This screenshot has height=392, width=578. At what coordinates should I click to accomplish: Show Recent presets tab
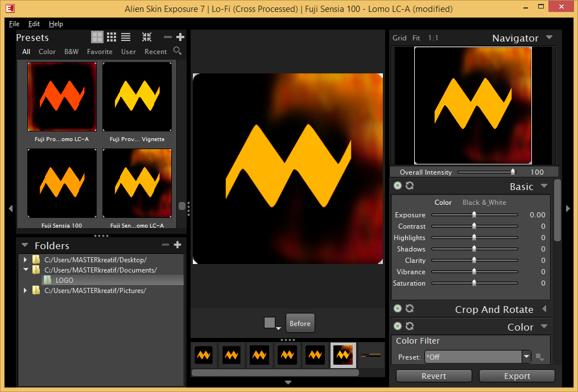[x=155, y=52]
